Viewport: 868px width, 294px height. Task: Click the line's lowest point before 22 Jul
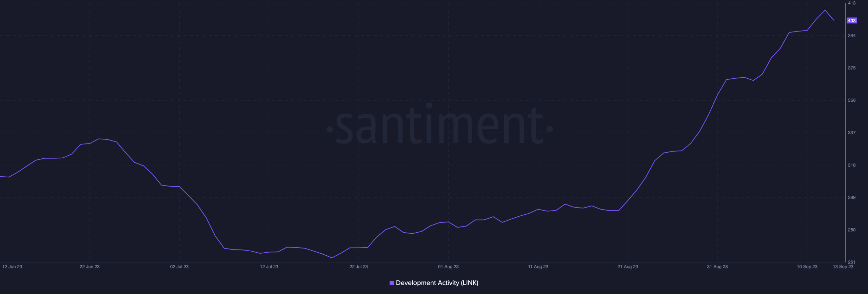point(332,258)
